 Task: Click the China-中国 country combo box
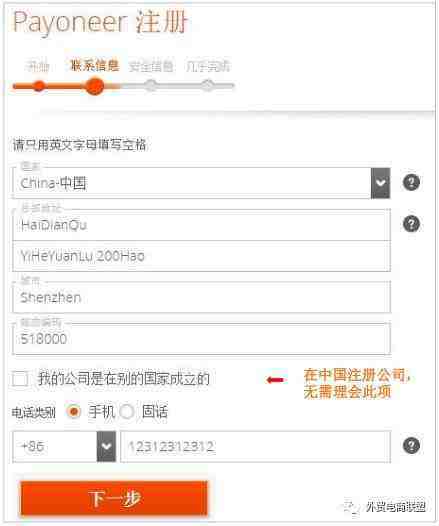click(x=201, y=183)
